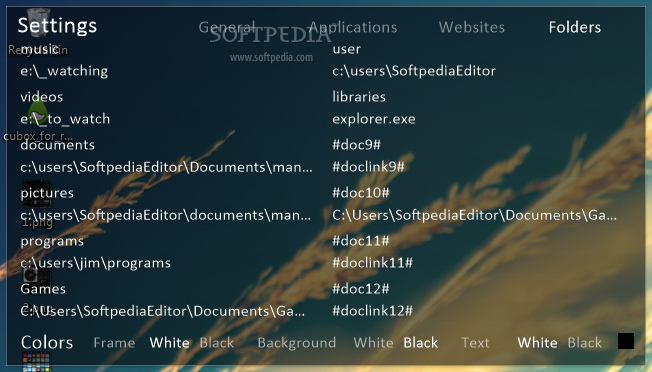Open the Websites tab

[472, 27]
